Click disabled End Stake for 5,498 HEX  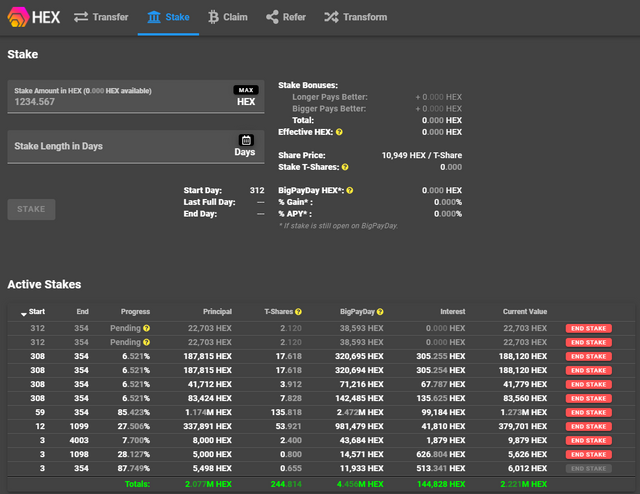pyautogui.click(x=589, y=468)
